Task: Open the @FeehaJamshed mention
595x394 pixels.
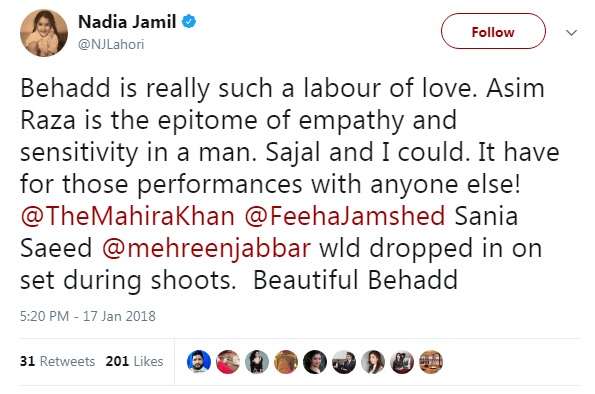Action: (345, 216)
